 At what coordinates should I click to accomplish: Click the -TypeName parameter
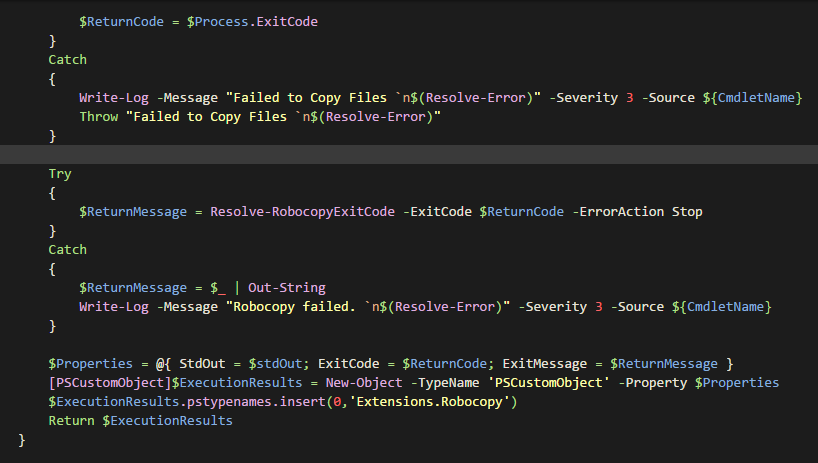[x=445, y=383]
